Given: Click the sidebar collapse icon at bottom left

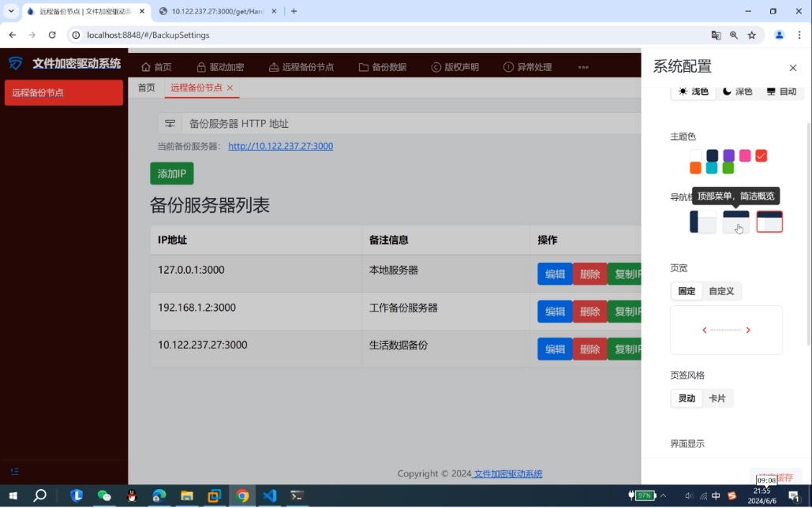Looking at the screenshot, I should point(15,472).
